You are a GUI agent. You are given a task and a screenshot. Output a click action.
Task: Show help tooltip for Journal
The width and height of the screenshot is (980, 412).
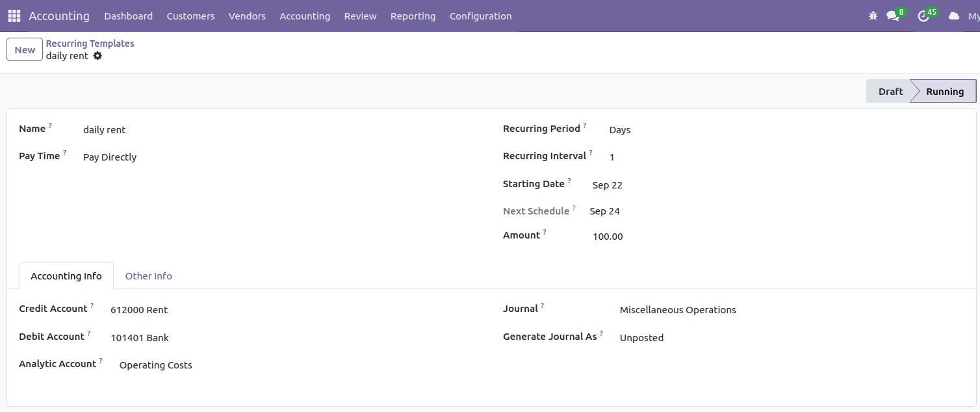click(x=542, y=305)
